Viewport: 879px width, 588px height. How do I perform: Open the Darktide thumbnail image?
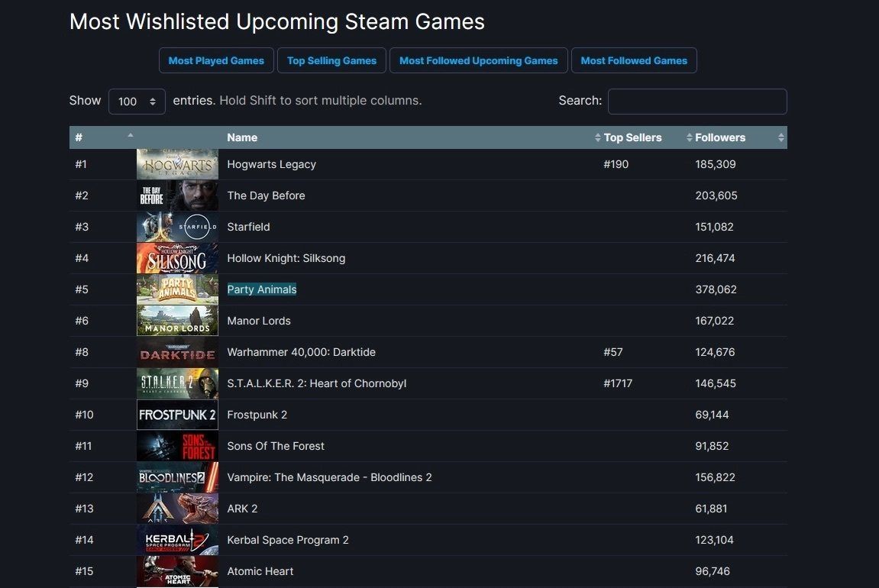click(x=177, y=352)
